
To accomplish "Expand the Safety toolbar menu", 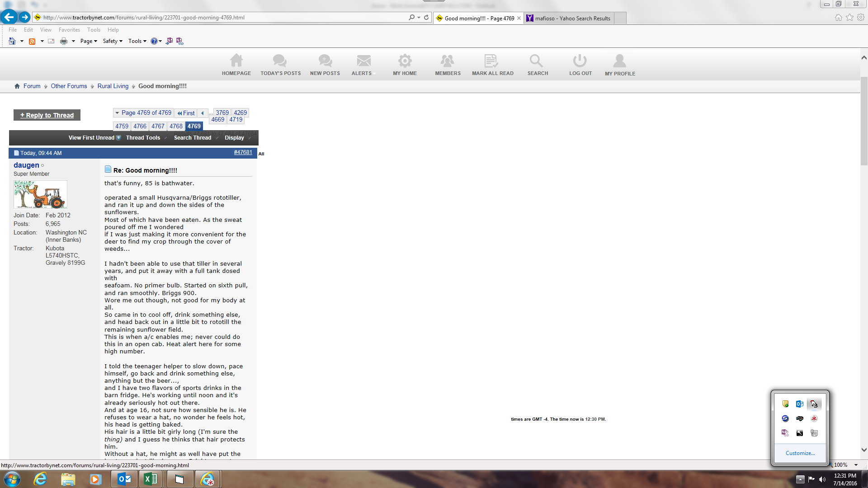I will [x=112, y=41].
